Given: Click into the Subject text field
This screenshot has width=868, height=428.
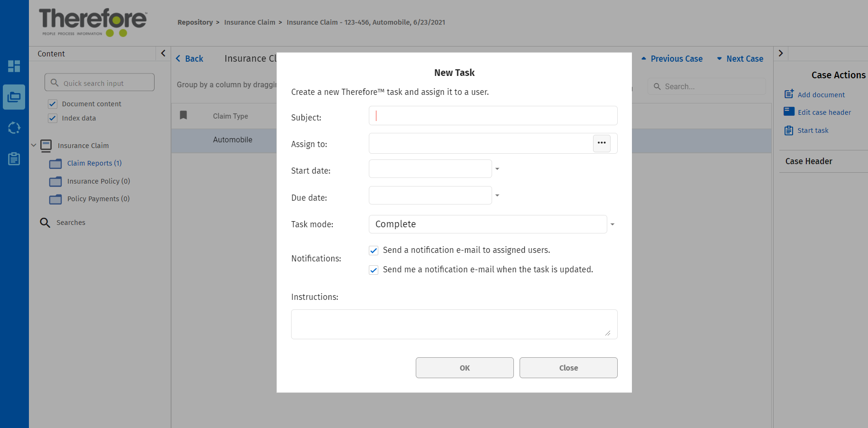Looking at the screenshot, I should point(493,116).
